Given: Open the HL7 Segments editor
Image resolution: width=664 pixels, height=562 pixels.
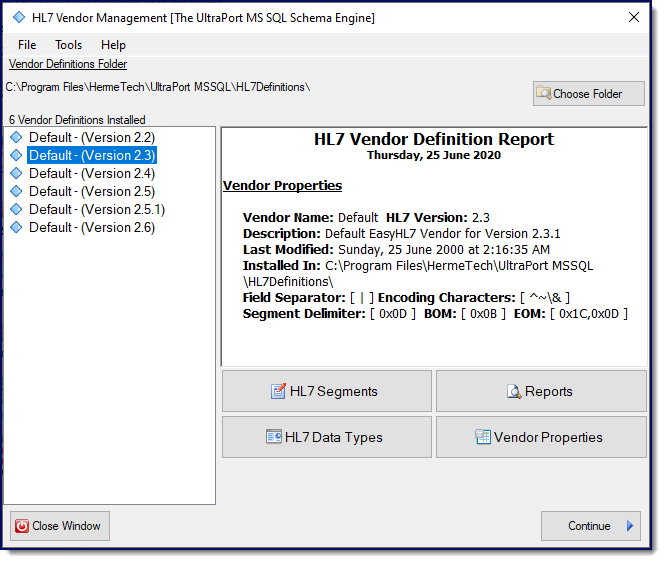Looking at the screenshot, I should coord(327,391).
